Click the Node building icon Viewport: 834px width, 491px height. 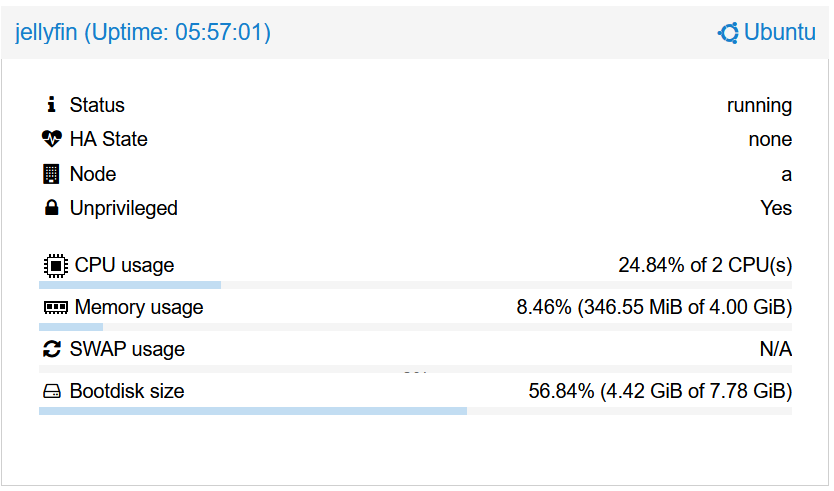(x=52, y=174)
